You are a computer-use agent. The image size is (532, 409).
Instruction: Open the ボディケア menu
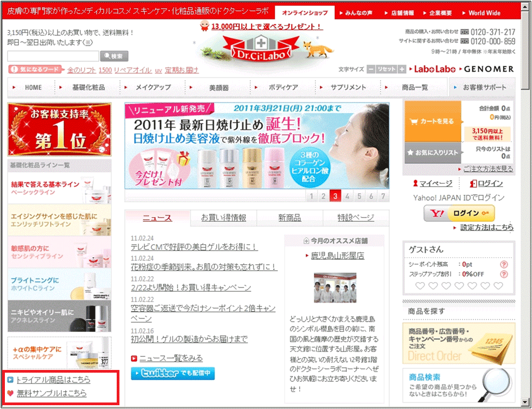coord(283,87)
